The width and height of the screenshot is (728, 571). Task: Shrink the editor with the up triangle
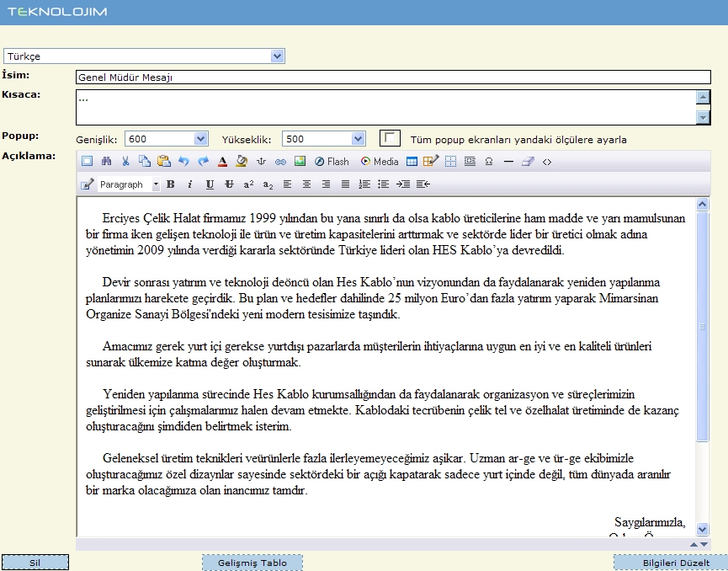click(693, 544)
